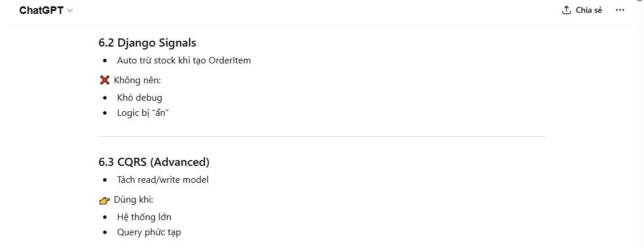This screenshot has height=248, width=644.
Task: Click the vertical scrollbar track on the right edge
Action: click(639, 128)
